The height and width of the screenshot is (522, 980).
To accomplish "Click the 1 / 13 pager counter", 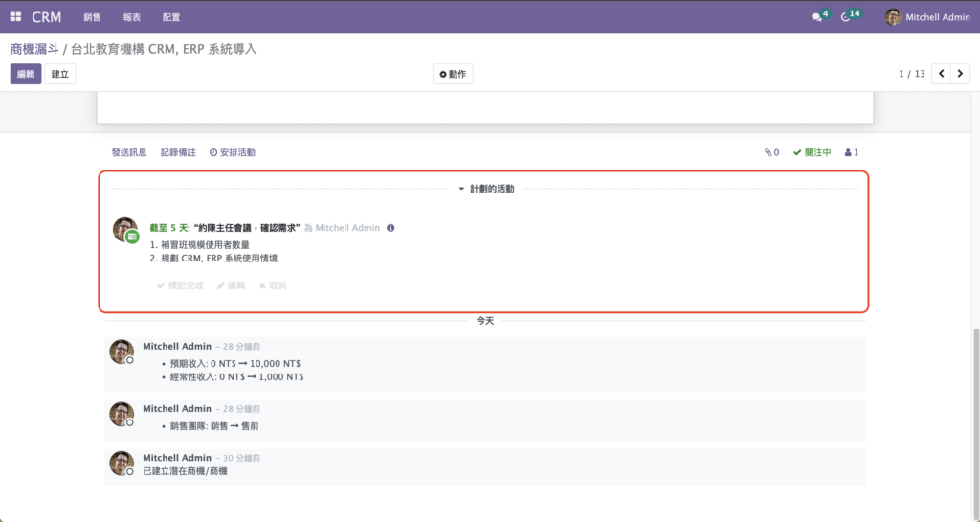I will point(912,74).
